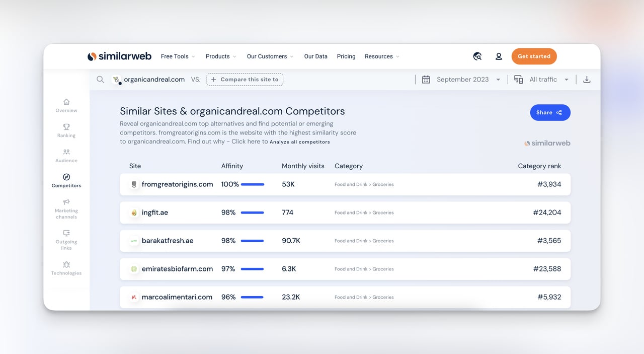
Task: Click the Site column header
Action: 135,166
